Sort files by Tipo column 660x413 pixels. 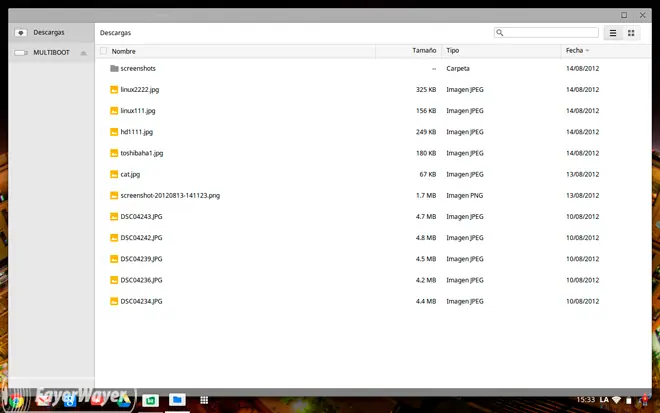click(452, 51)
